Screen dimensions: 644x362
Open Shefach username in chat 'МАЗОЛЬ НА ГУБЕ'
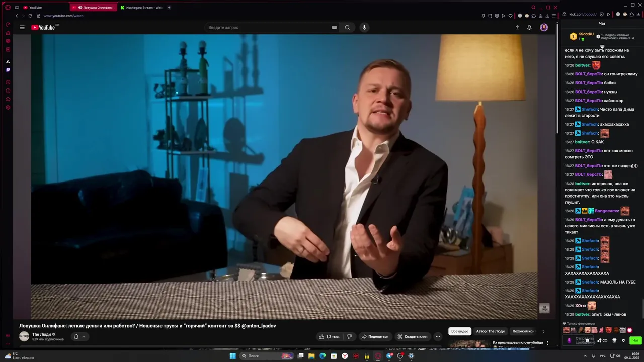point(590,282)
